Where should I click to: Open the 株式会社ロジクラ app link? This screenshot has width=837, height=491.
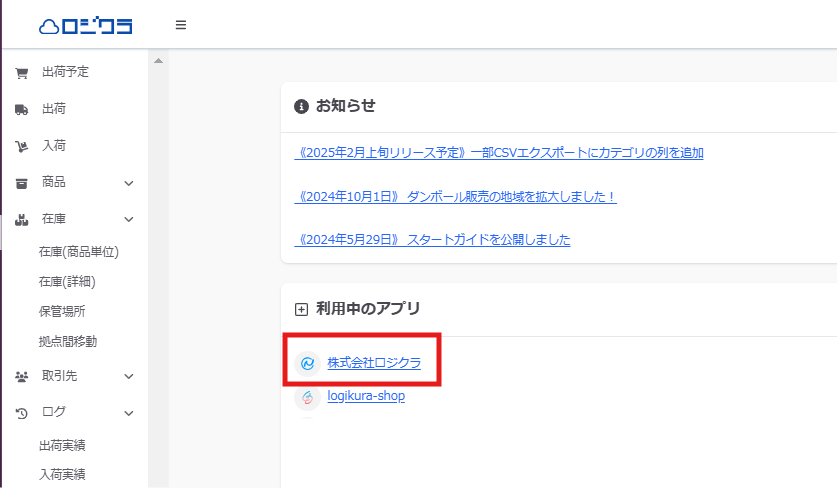point(374,363)
